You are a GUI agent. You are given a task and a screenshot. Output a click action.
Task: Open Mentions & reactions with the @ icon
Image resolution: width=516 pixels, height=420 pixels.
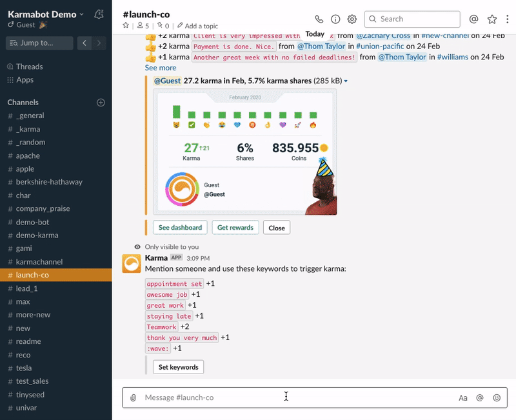[473, 19]
